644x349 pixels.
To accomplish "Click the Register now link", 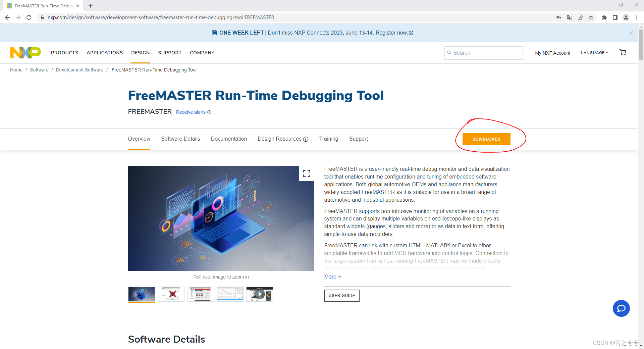I will click(x=392, y=33).
